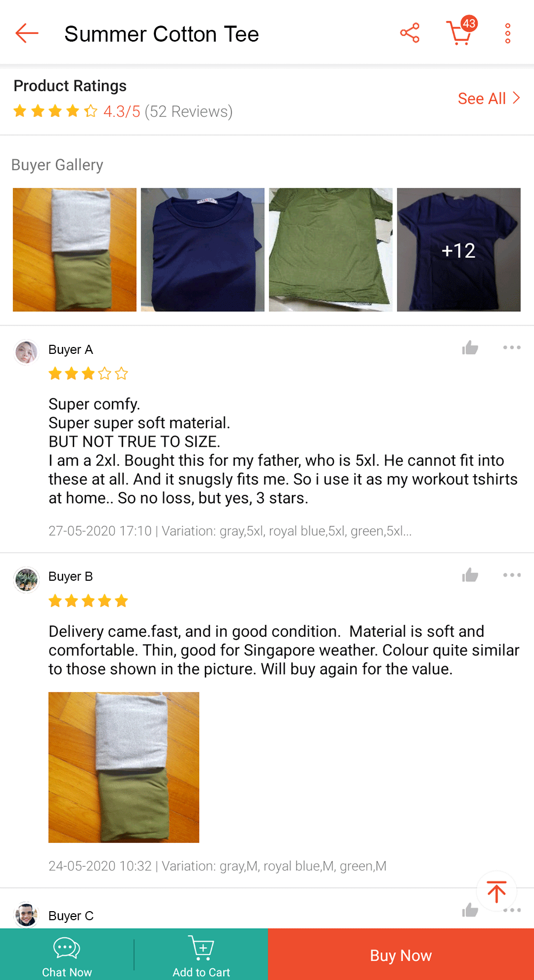Open the shopping cart with 43 items
The image size is (534, 980).
(460, 33)
